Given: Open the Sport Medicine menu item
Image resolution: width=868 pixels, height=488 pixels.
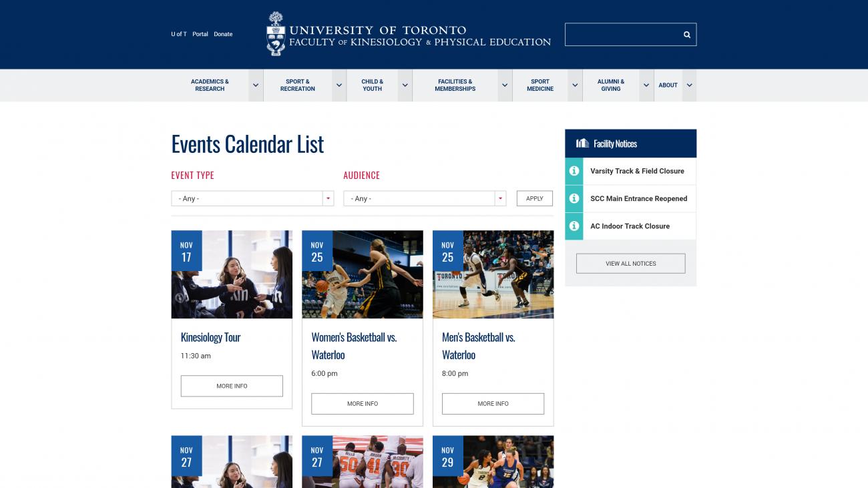Looking at the screenshot, I should point(540,85).
